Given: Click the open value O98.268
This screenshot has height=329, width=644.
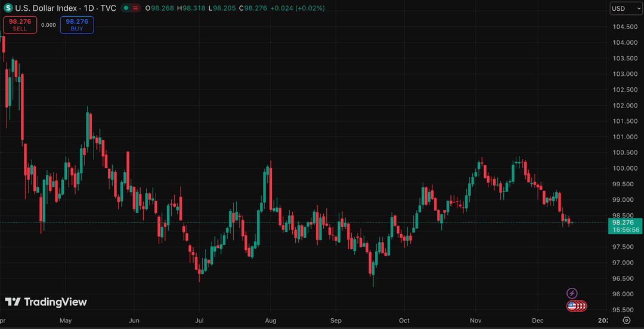Looking at the screenshot, I should tap(159, 8).
